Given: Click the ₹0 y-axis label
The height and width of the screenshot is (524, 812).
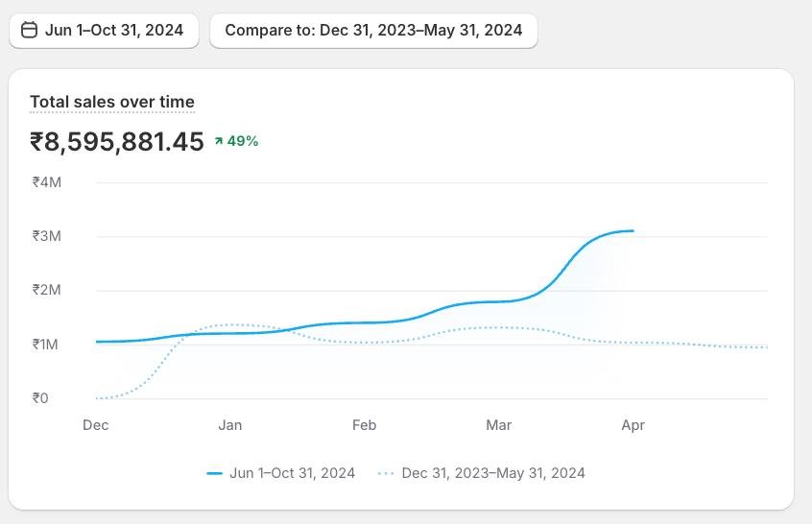Looking at the screenshot, I should (x=40, y=398).
